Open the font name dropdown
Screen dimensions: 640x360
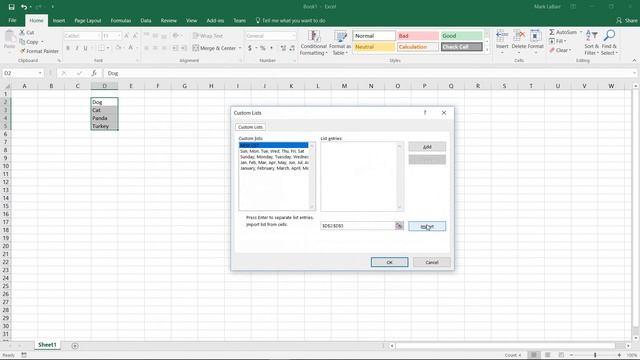[98, 36]
